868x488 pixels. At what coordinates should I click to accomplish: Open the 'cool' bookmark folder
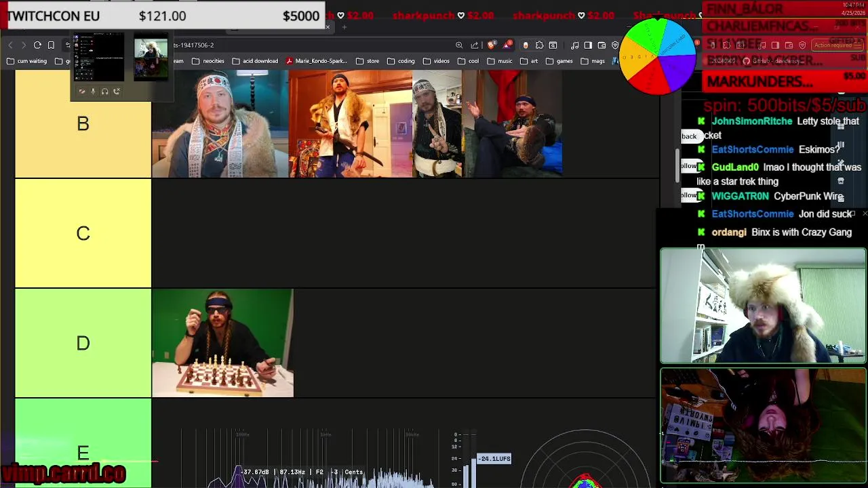coord(468,61)
